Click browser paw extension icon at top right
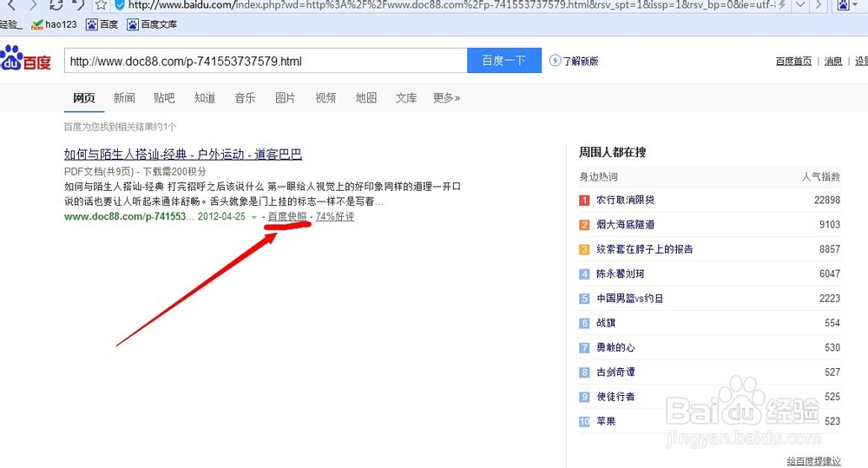The image size is (868, 468). tap(843, 5)
